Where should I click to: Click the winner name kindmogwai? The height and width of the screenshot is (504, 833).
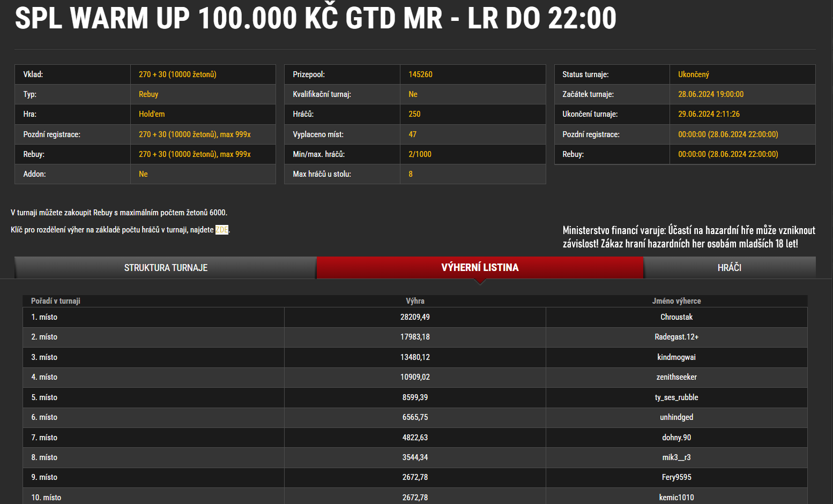676,357
